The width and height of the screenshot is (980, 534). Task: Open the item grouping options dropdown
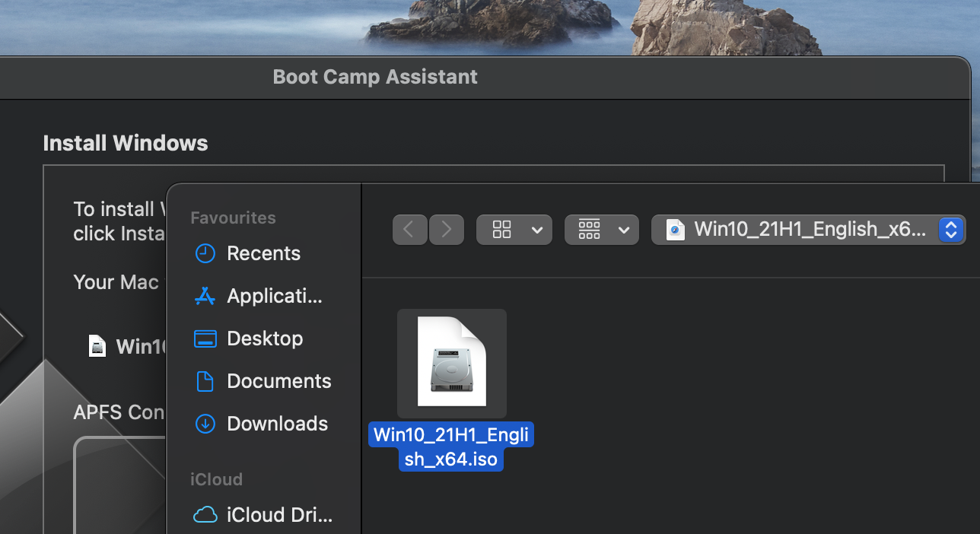[x=602, y=230]
